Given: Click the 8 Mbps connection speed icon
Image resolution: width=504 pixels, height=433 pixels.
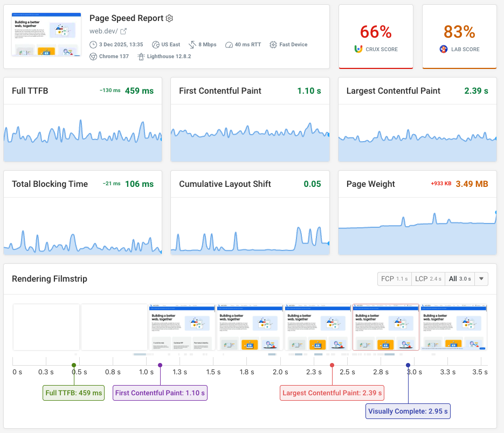Looking at the screenshot, I should coord(193,44).
